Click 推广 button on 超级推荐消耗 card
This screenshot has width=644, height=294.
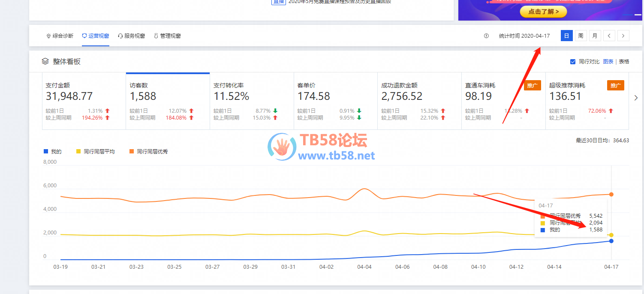615,86
